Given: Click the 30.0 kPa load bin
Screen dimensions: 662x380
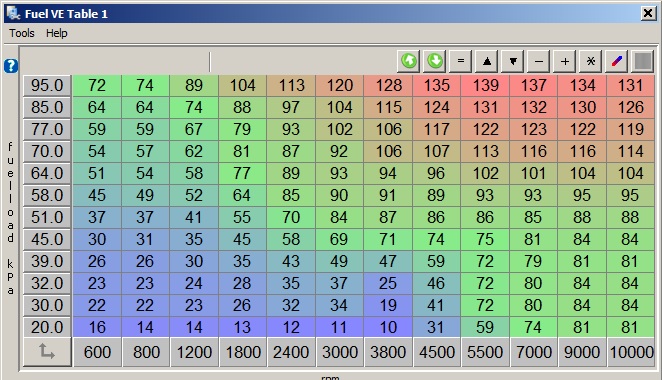Looking at the screenshot, I should click(x=47, y=305).
